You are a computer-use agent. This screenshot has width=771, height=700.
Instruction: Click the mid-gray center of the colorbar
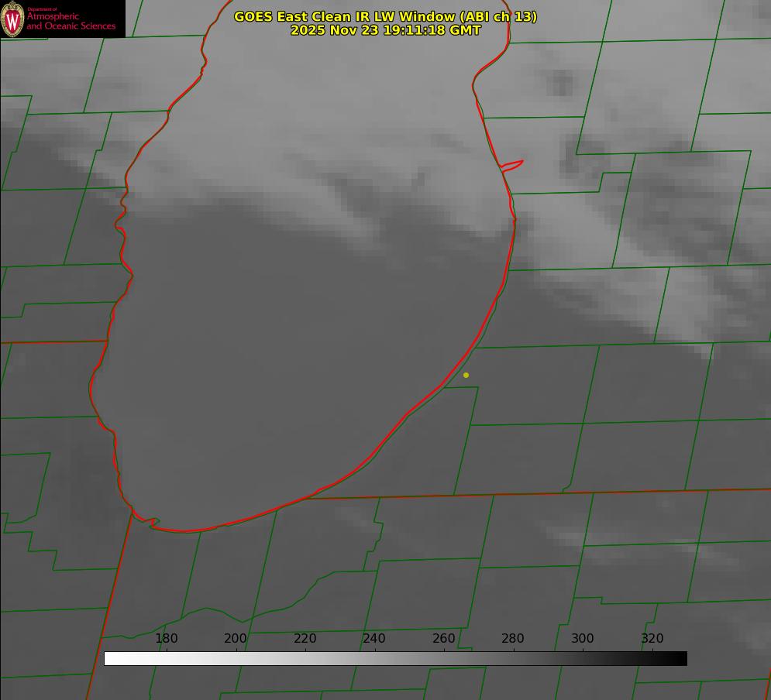[x=395, y=658]
